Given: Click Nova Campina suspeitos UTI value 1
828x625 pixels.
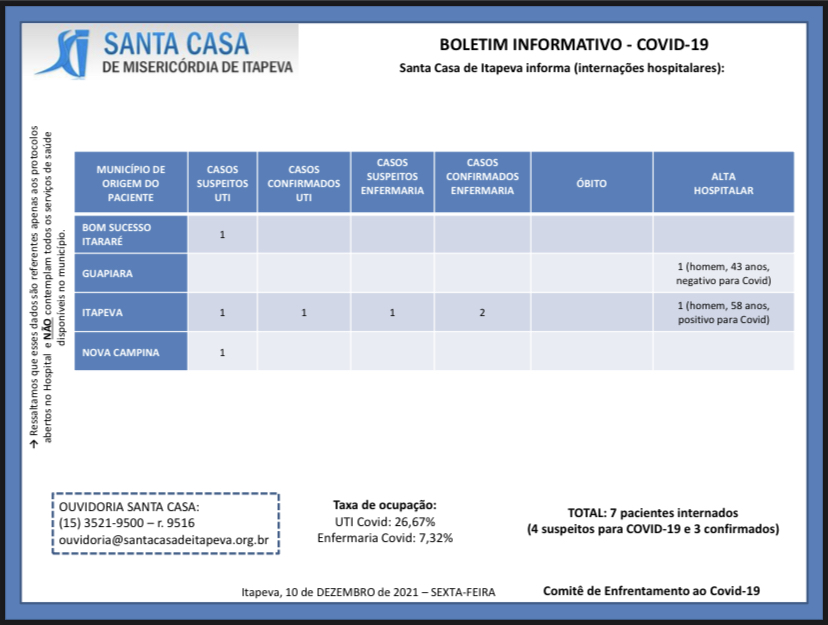Looking at the screenshot, I should coord(222,352).
